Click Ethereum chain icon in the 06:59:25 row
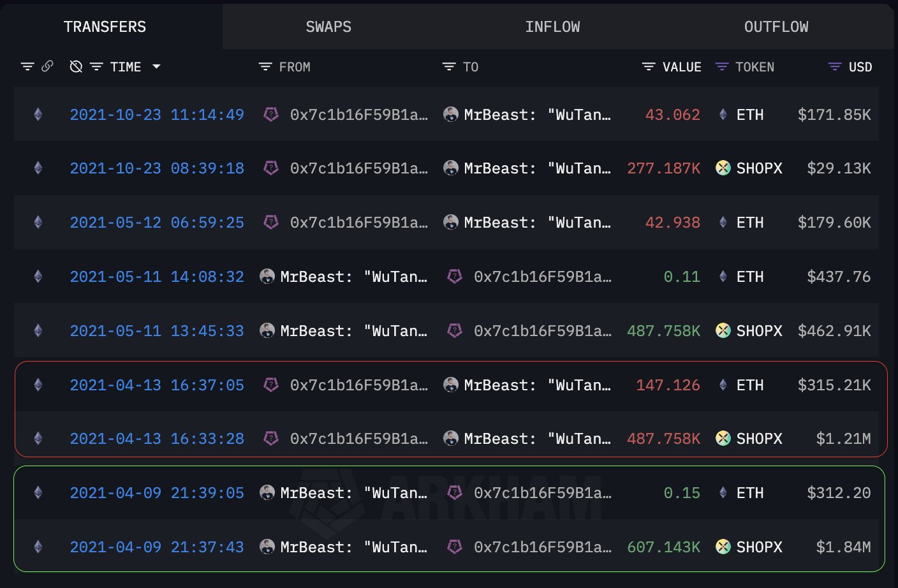The height and width of the screenshot is (588, 898). coord(38,223)
